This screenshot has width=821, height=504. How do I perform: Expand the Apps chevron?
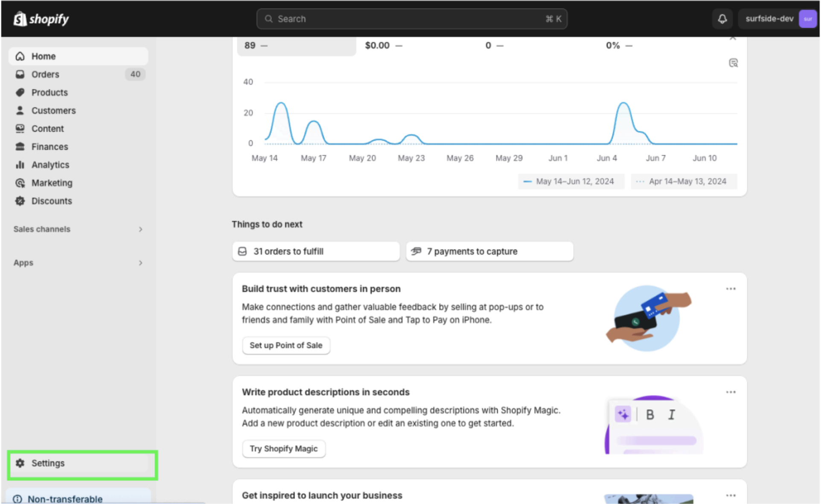tap(140, 263)
